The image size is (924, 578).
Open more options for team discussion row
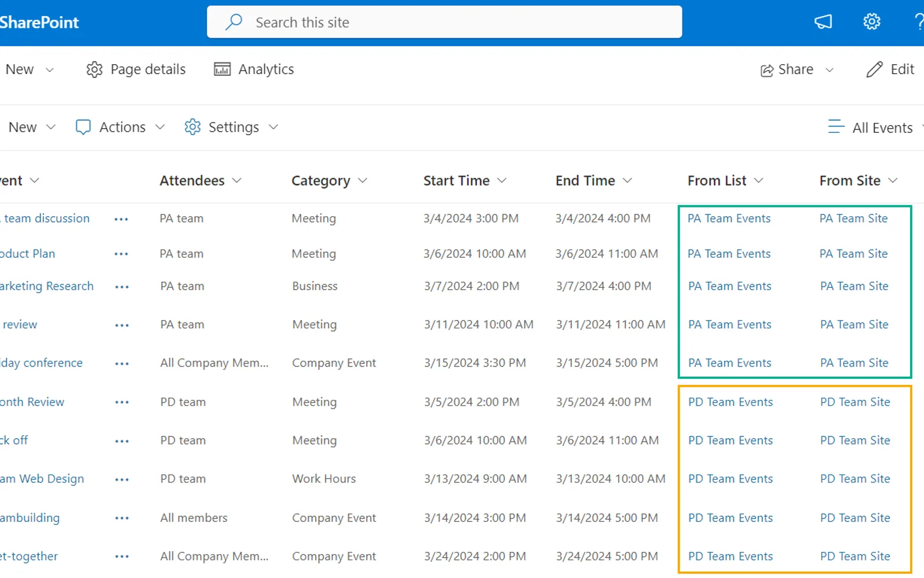121,220
